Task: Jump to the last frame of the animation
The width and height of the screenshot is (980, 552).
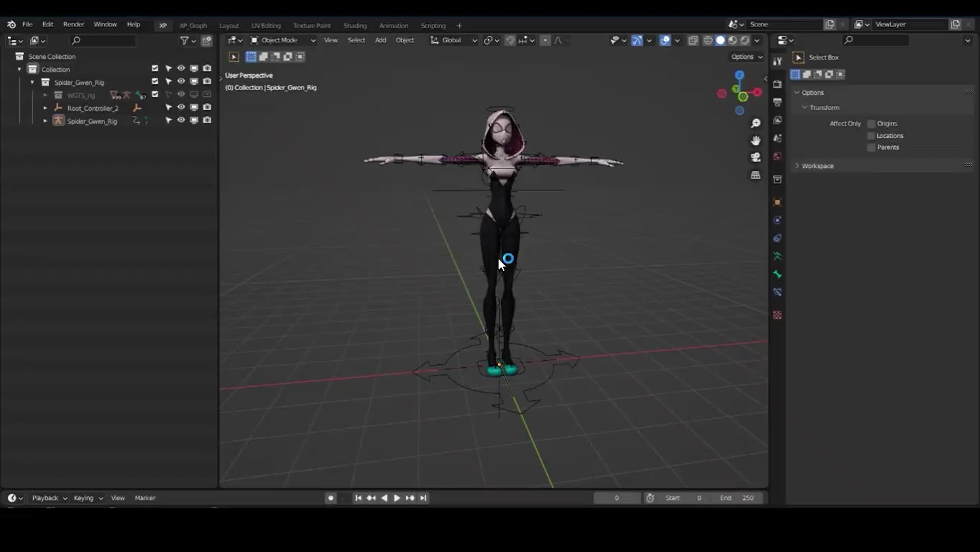Action: point(424,498)
